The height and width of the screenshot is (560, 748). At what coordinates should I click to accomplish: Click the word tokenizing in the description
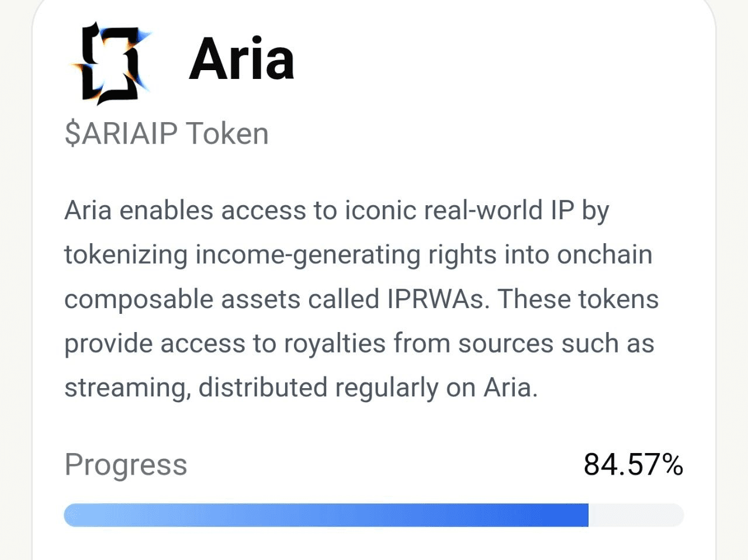[126, 255]
